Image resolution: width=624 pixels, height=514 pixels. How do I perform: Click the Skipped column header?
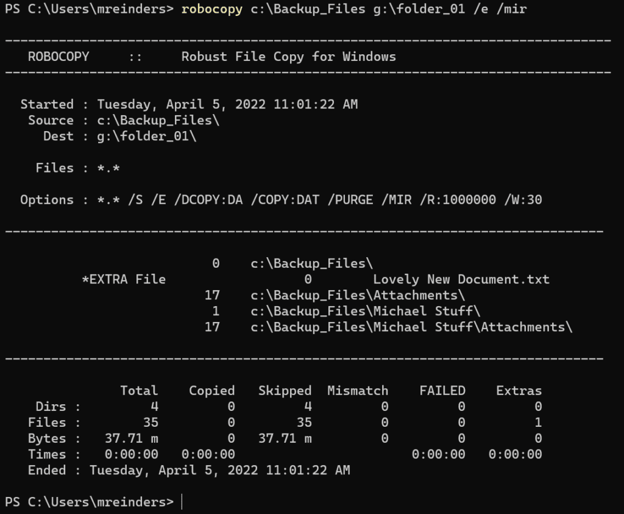285,391
